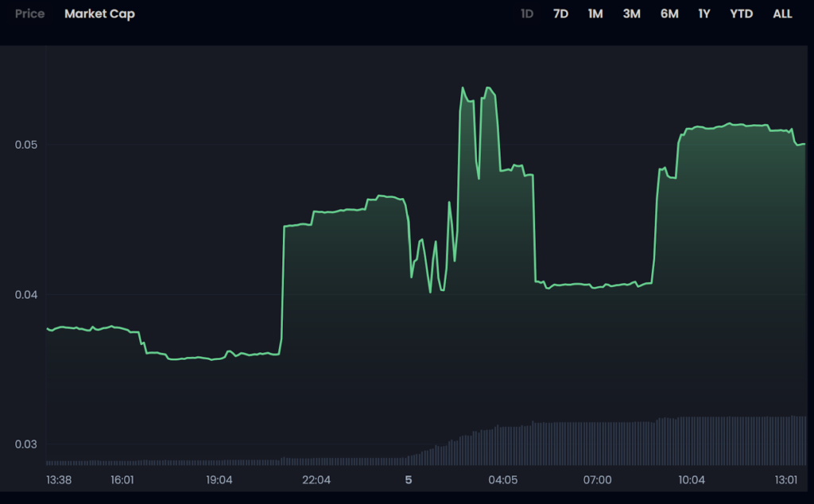Screen dimensions: 814x504
Task: Click the 19:04 time axis label
Action: (219, 480)
